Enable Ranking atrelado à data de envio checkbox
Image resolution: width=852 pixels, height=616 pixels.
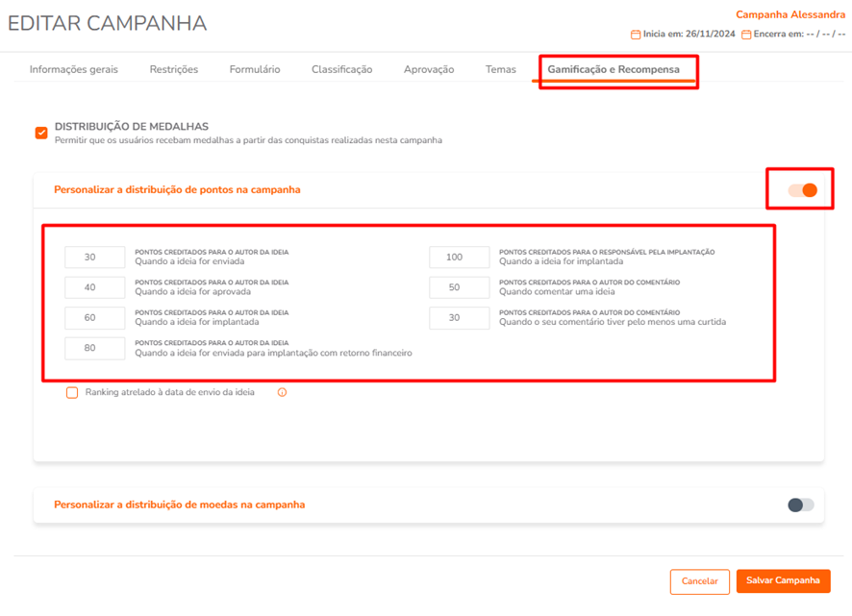[72, 392]
